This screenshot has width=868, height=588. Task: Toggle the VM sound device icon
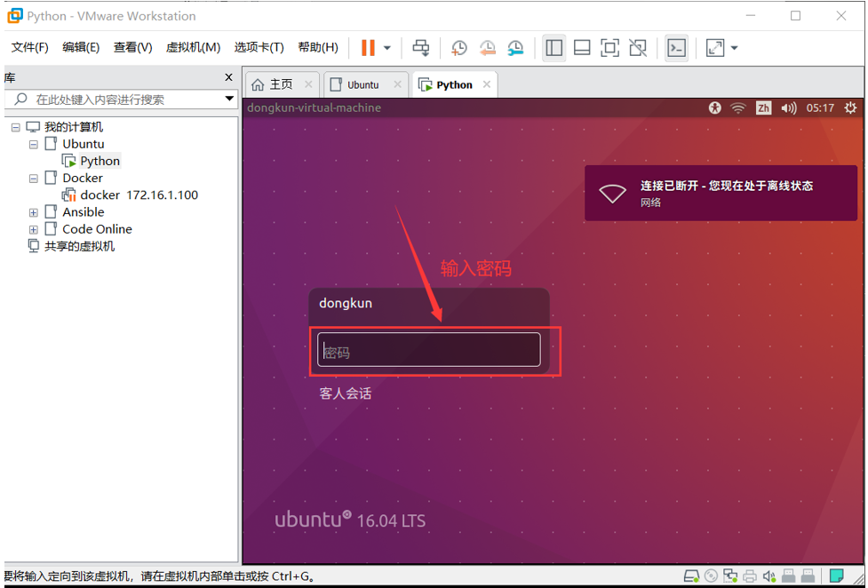(x=769, y=576)
